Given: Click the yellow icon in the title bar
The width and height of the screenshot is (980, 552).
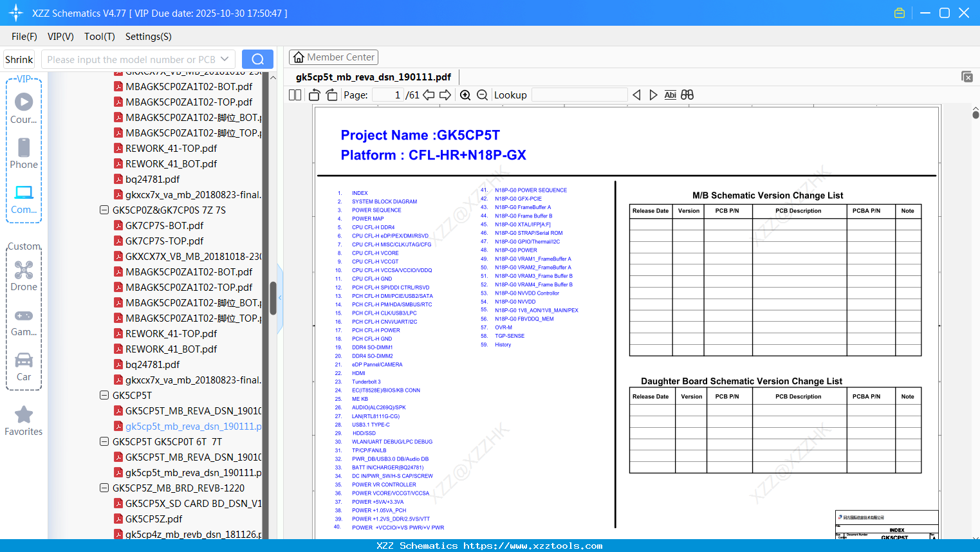Looking at the screenshot, I should (x=900, y=13).
